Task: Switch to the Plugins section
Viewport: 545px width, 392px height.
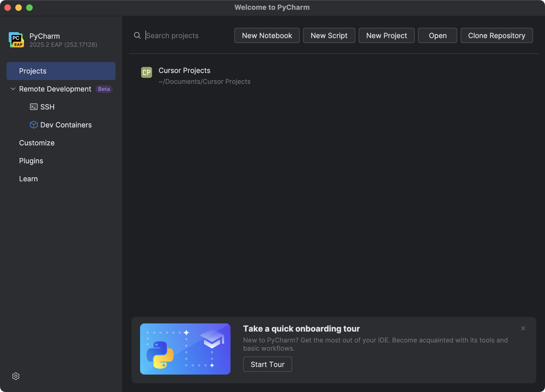Action: click(x=31, y=161)
